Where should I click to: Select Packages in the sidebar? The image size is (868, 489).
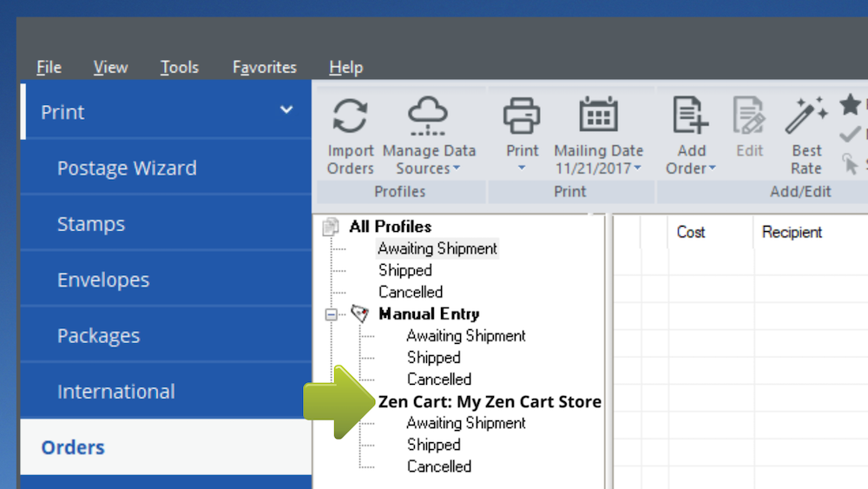pyautogui.click(x=166, y=335)
